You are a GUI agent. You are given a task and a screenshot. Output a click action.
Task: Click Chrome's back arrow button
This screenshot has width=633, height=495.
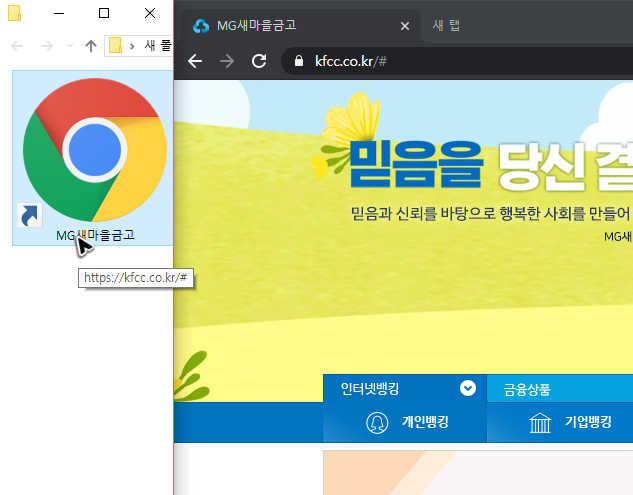[x=195, y=61]
